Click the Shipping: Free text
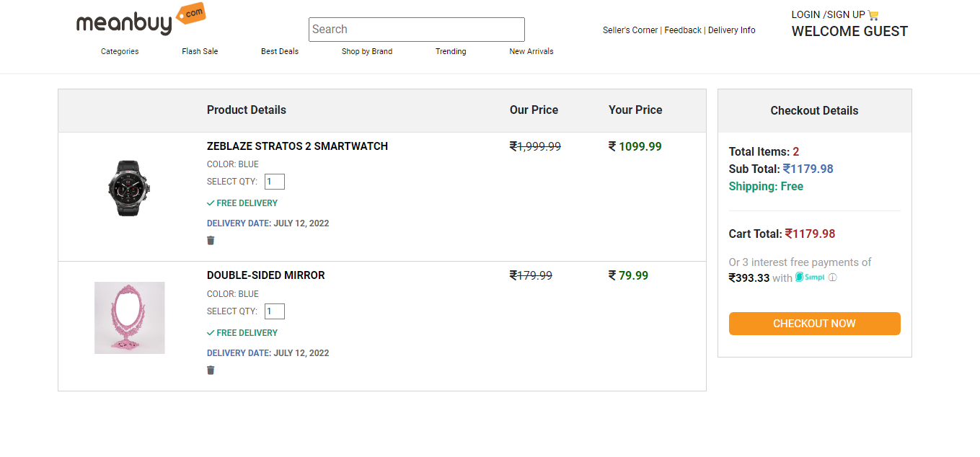980x457 pixels. coord(766,186)
